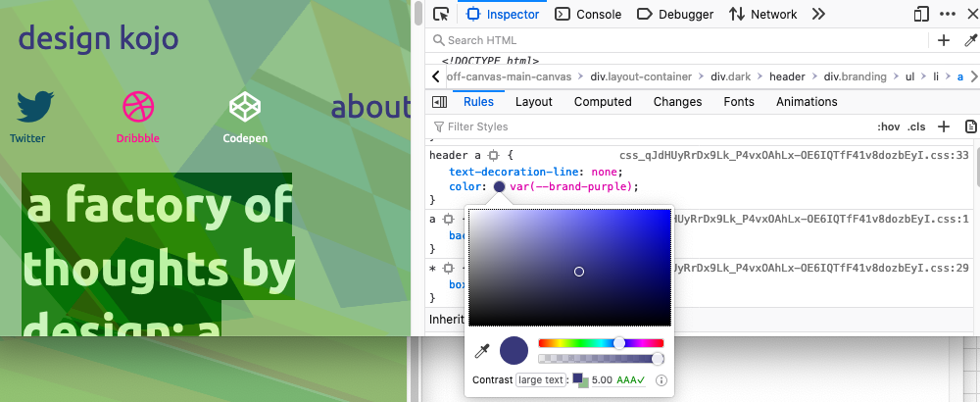980x402 pixels.
Task: Select li breadcrumb
Action: pyautogui.click(x=936, y=76)
